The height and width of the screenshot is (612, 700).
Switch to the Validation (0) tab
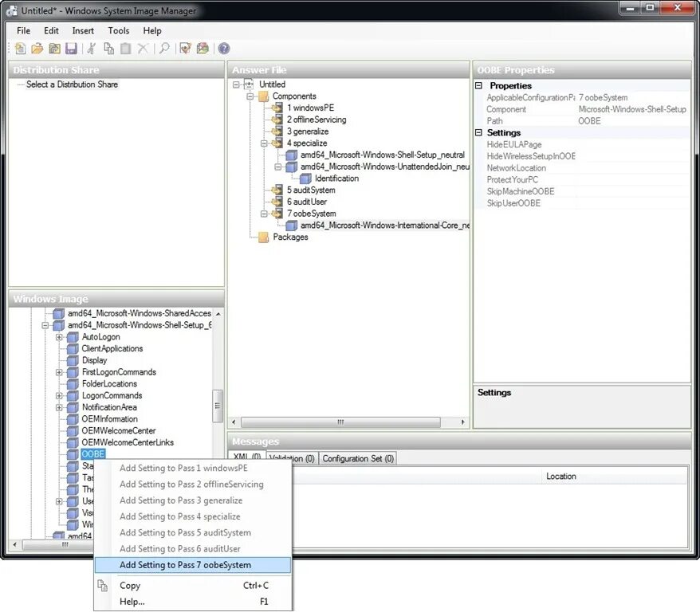(x=292, y=458)
